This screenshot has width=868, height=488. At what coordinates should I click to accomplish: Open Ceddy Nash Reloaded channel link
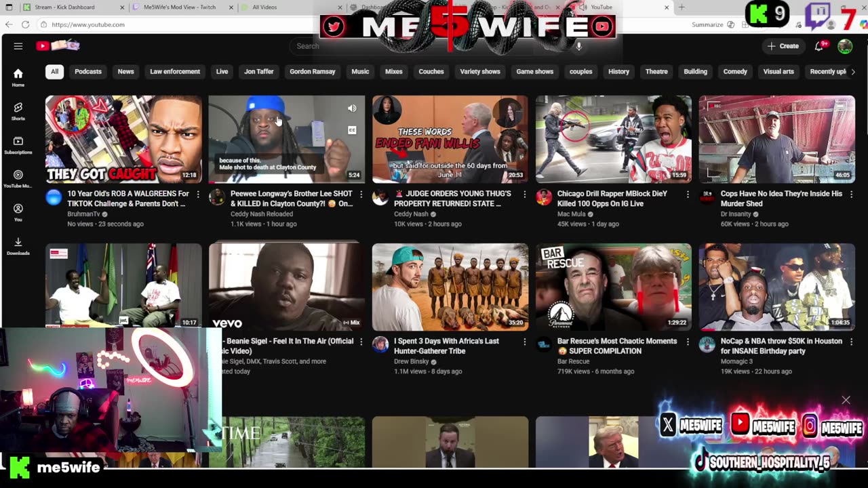pos(261,214)
